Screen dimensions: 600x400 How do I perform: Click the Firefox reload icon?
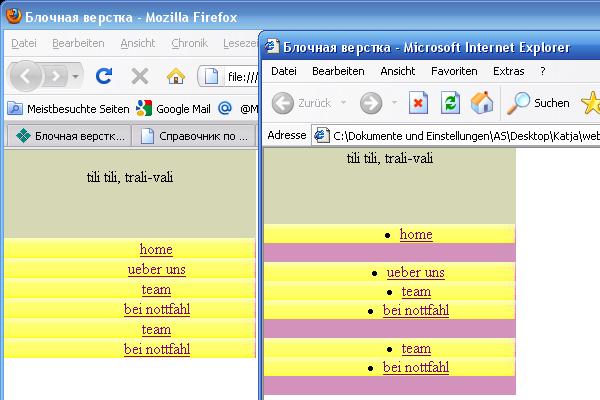[x=104, y=76]
